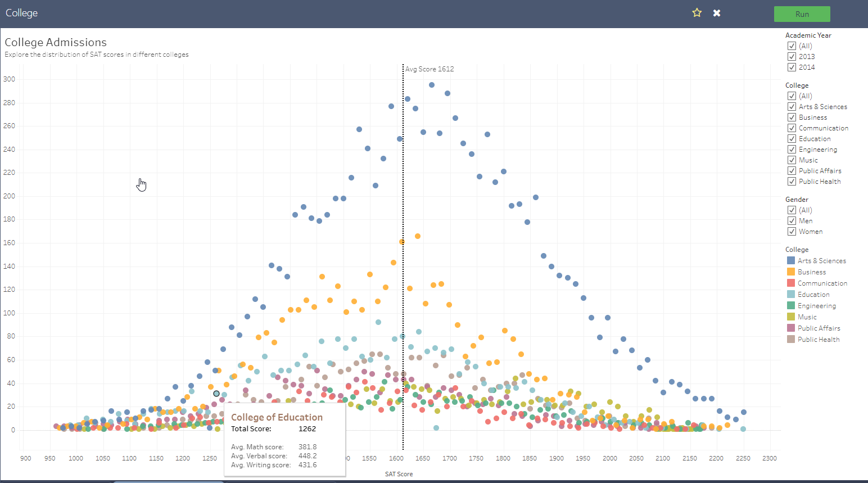Click the outlined Education data point above the tooltip
Screen dimensions: 868x483
[216, 394]
